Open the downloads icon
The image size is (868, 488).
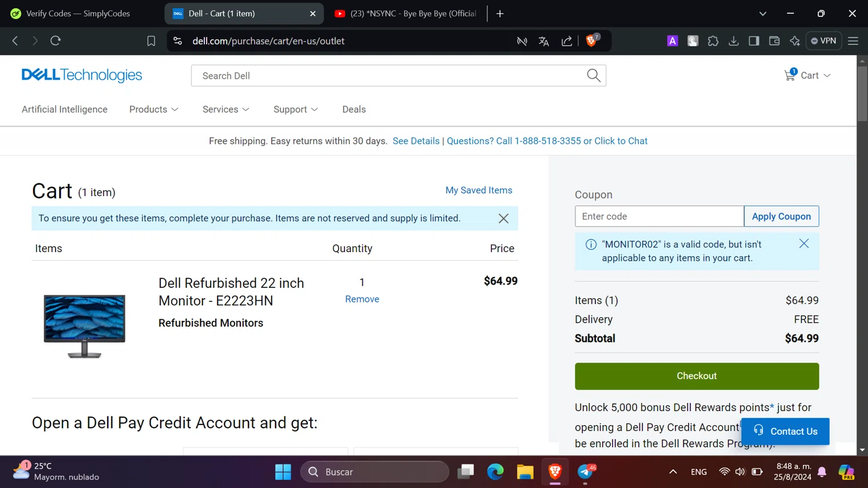click(x=733, y=41)
